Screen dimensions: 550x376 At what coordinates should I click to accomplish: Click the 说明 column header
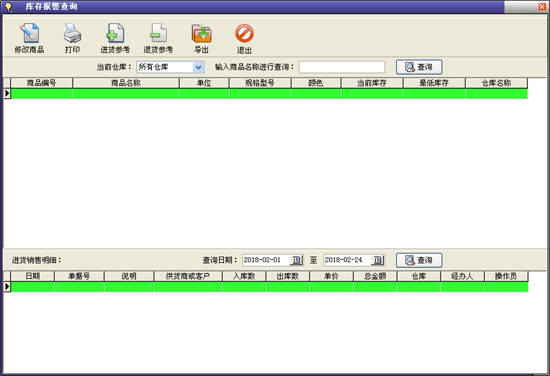tap(129, 276)
